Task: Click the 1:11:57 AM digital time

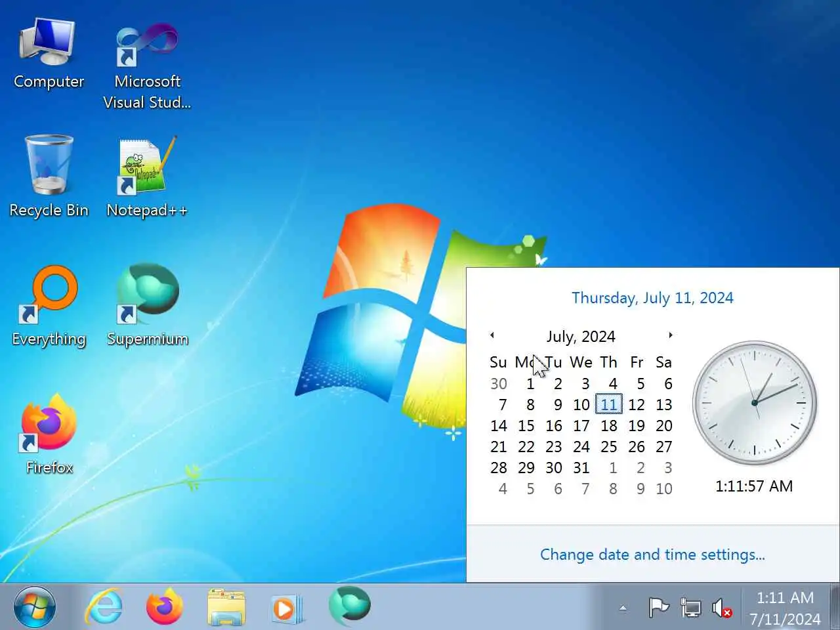Action: (754, 486)
